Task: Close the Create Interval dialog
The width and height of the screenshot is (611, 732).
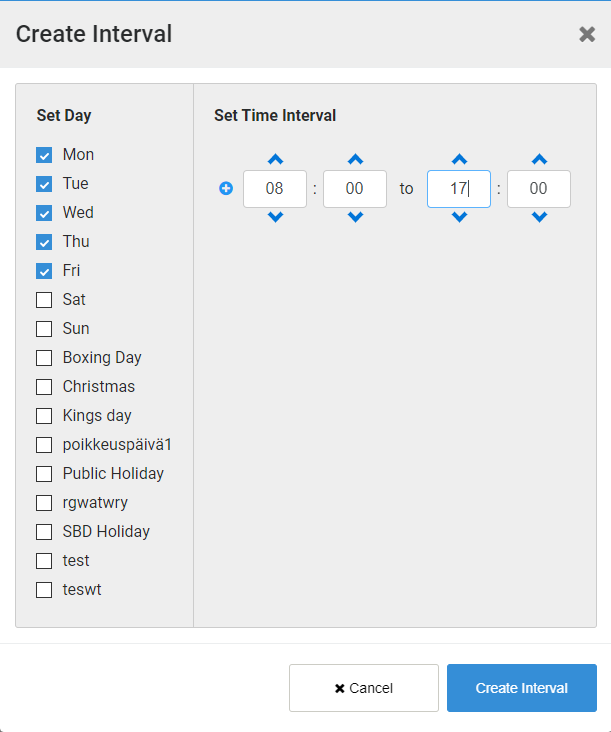Action: [x=587, y=34]
